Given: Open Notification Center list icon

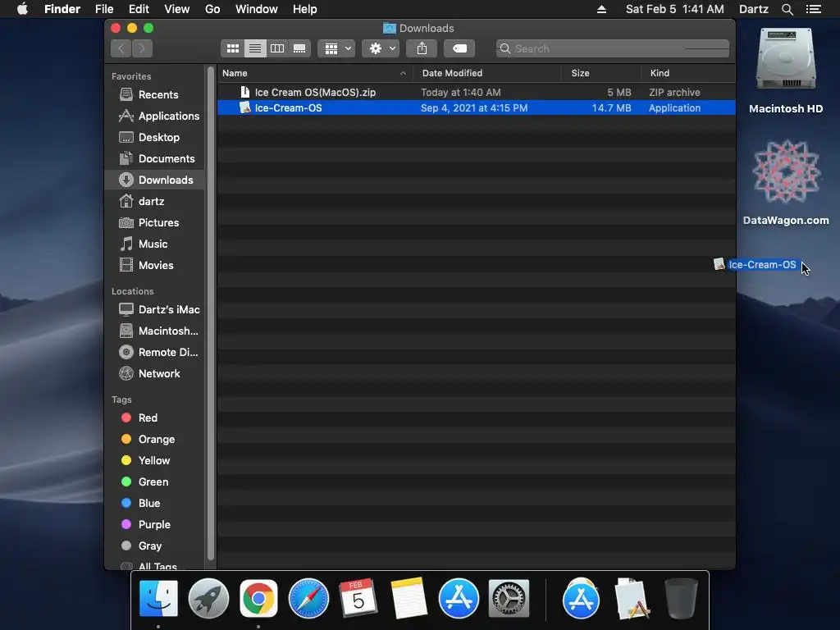Looking at the screenshot, I should click(x=814, y=9).
